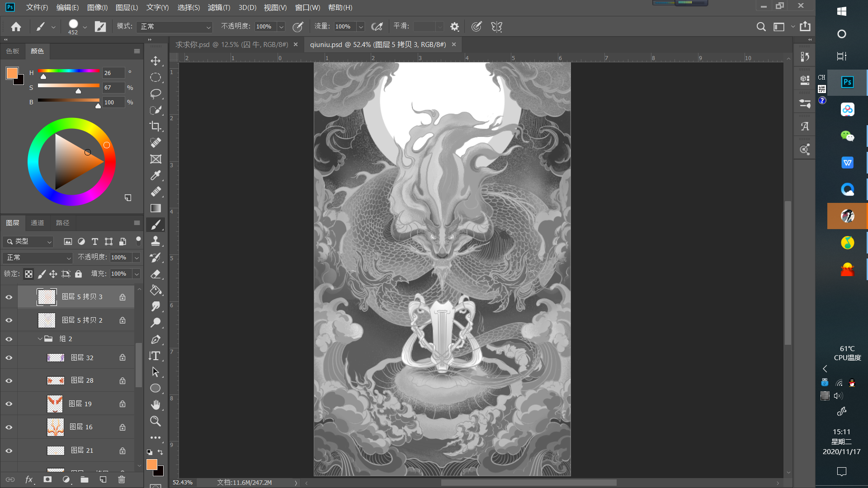Viewport: 868px width, 488px height.
Task: Open layer fill dropdown arrow
Action: (x=137, y=274)
